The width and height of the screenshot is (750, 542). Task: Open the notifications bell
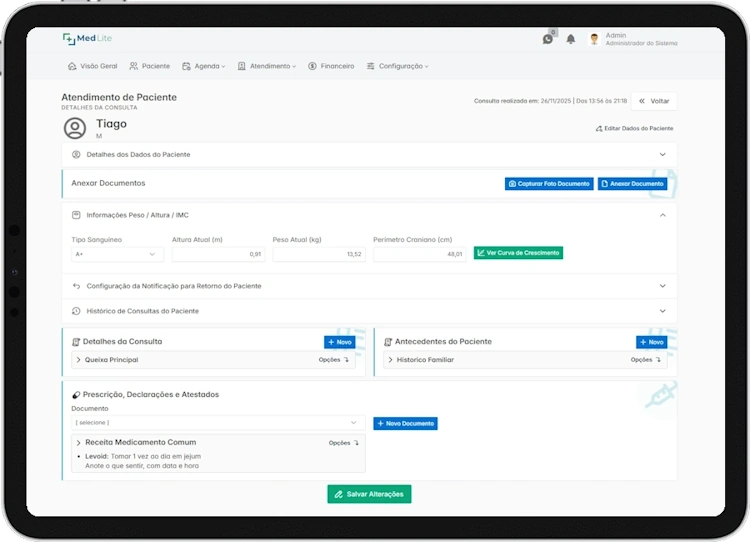[x=571, y=39]
